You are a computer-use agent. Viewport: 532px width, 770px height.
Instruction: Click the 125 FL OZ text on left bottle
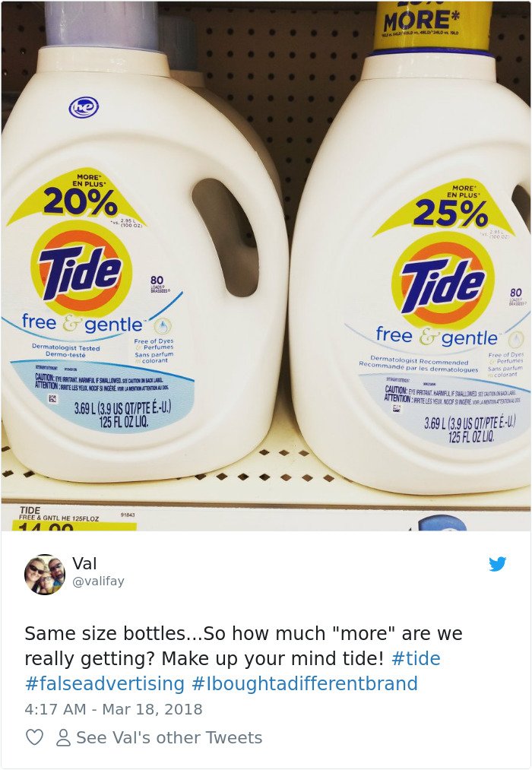124,422
